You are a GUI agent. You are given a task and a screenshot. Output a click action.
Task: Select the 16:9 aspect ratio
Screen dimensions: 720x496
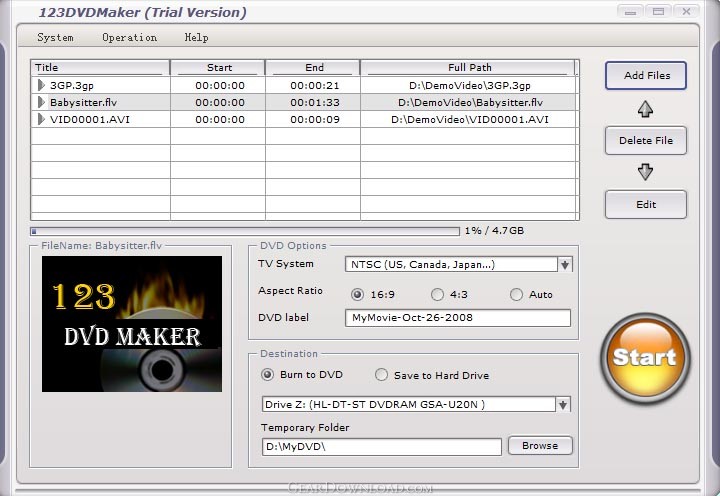pyautogui.click(x=357, y=294)
